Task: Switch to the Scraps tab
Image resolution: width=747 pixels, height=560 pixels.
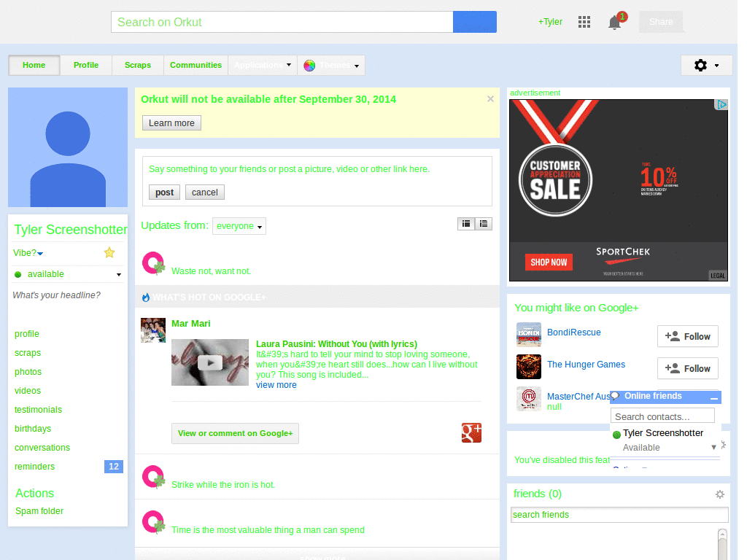Action: point(138,65)
